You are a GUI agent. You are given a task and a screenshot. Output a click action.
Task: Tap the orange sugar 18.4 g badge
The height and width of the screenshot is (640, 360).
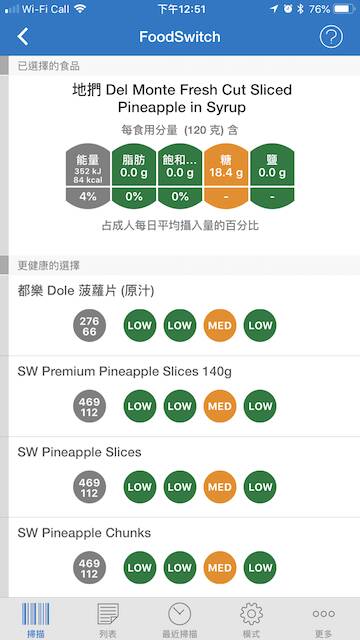(x=226, y=176)
